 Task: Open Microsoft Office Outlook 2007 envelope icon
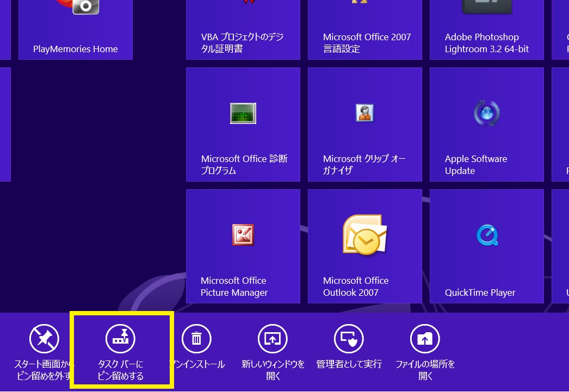[x=364, y=235]
